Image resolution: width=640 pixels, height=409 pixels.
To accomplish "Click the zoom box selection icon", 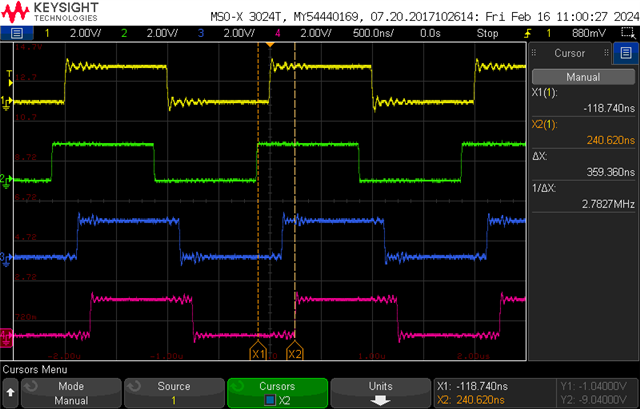I will (x=627, y=33).
